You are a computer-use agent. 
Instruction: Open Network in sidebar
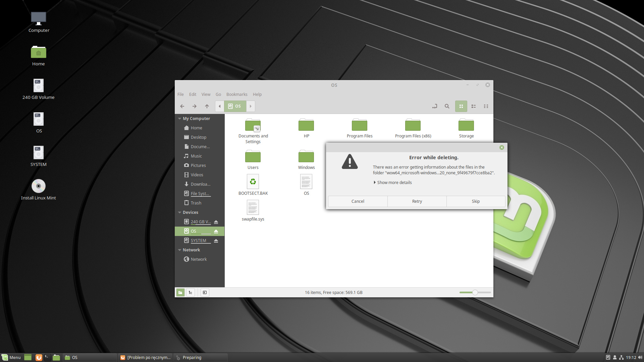(x=200, y=259)
